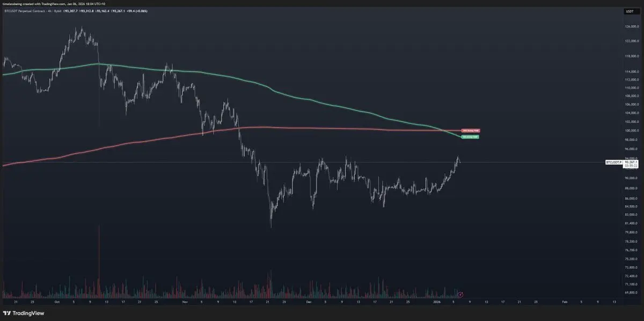The height and width of the screenshot is (321, 644).
Task: Click the green moving average label tag
Action: pos(471,137)
